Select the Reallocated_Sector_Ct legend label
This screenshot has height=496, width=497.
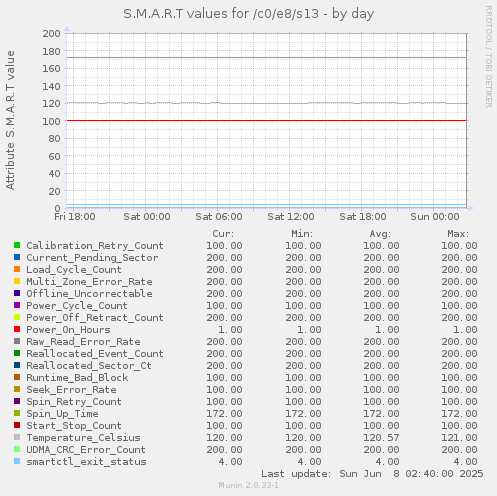tap(89, 366)
